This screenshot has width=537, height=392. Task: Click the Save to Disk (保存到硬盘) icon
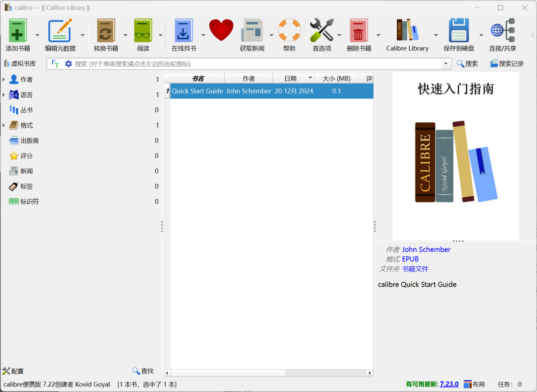458,31
